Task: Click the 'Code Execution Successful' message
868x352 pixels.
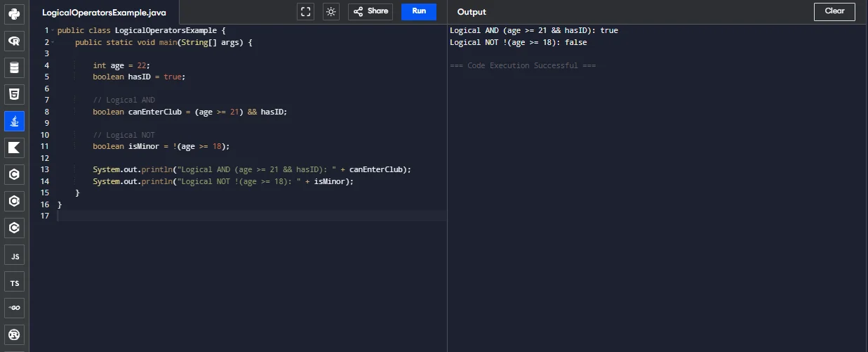Action: point(523,65)
